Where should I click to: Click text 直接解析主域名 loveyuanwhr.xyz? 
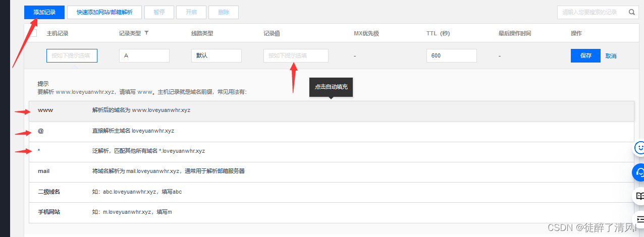coord(133,131)
